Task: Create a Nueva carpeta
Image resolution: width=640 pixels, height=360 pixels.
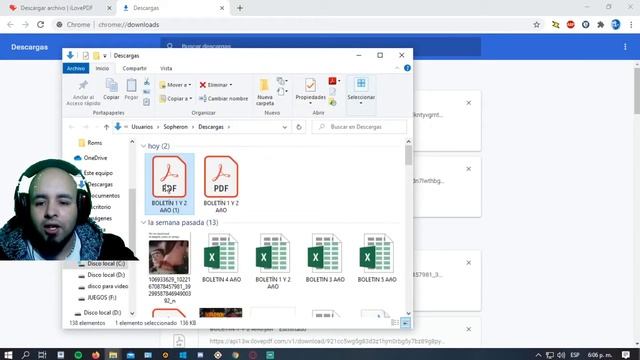Action: coord(264,92)
